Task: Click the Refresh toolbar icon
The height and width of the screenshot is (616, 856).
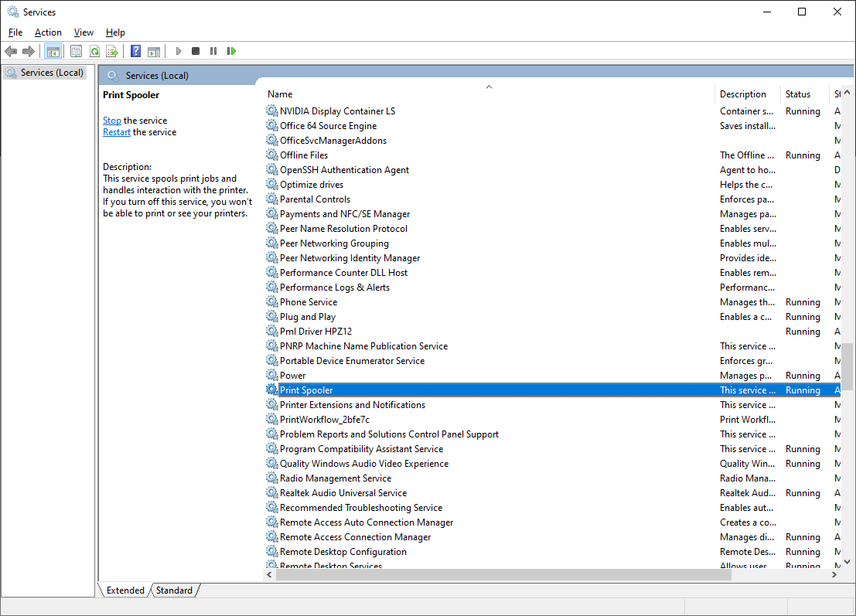Action: 94,51
